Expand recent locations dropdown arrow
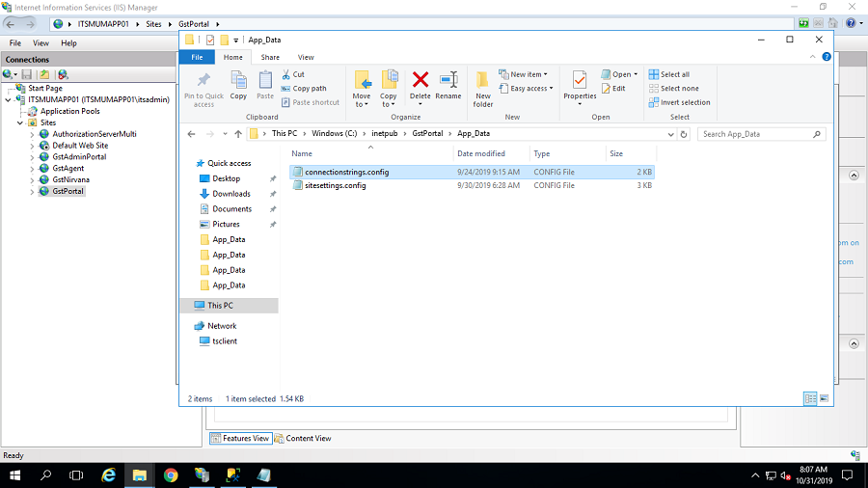This screenshot has width=868, height=488. point(225,134)
